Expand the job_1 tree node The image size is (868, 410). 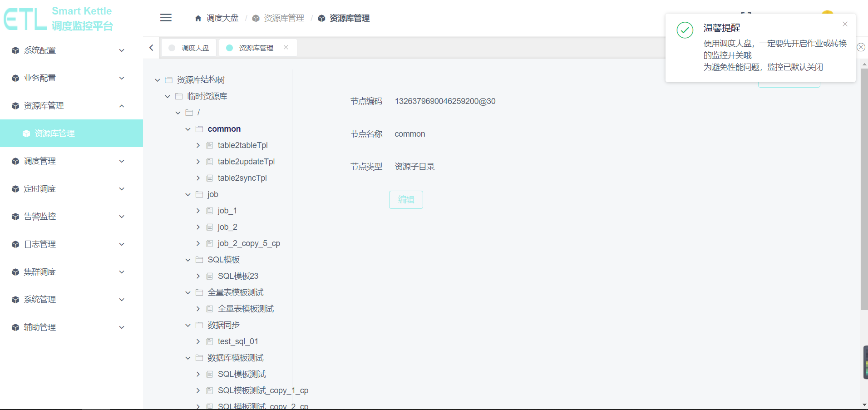pyautogui.click(x=198, y=210)
